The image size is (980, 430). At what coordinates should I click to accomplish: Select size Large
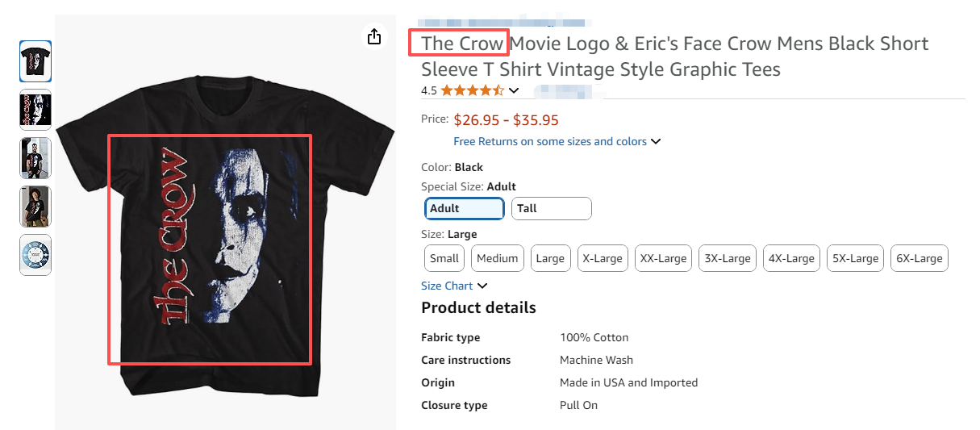550,258
